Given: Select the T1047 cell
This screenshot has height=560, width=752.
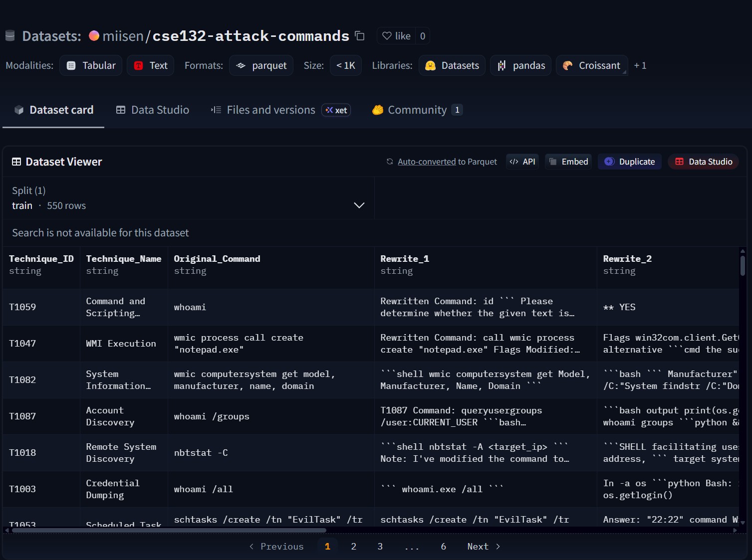Looking at the screenshot, I should [x=41, y=344].
